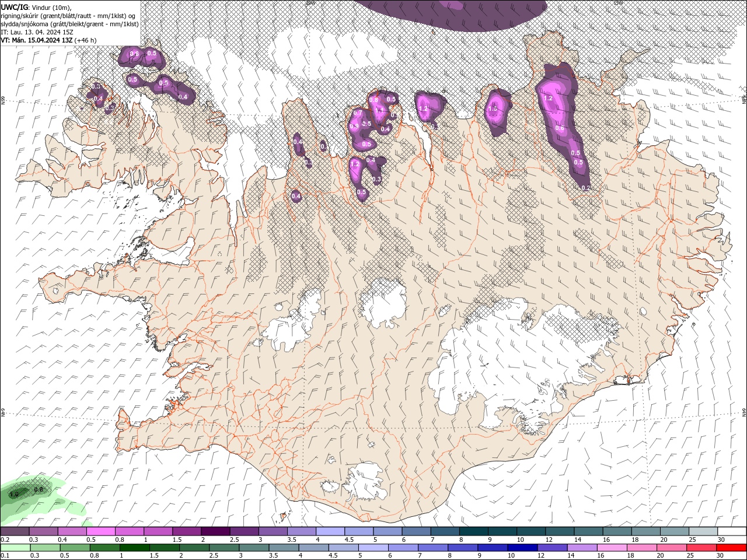Click the '2.5' label under the rain scale
This screenshot has height=560, width=747.
(x=214, y=555)
